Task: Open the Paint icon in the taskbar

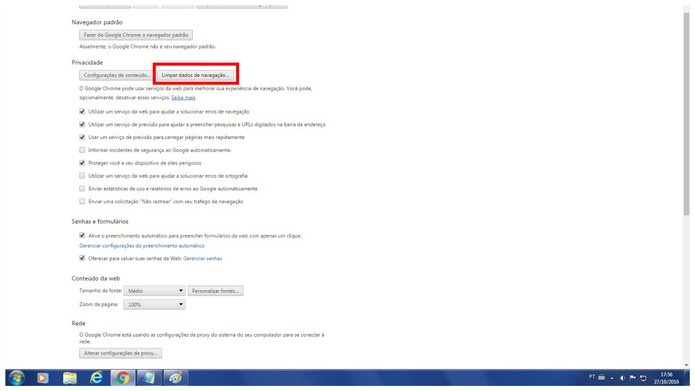Action: point(176,378)
